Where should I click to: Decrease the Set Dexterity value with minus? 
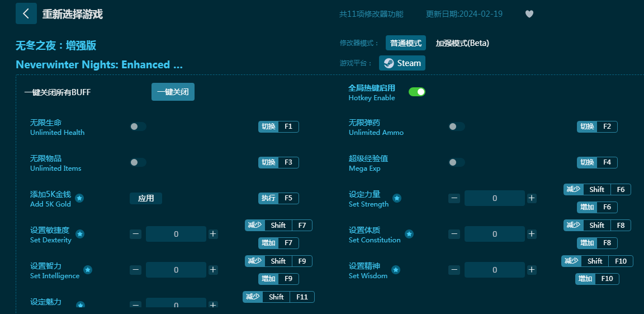click(135, 234)
